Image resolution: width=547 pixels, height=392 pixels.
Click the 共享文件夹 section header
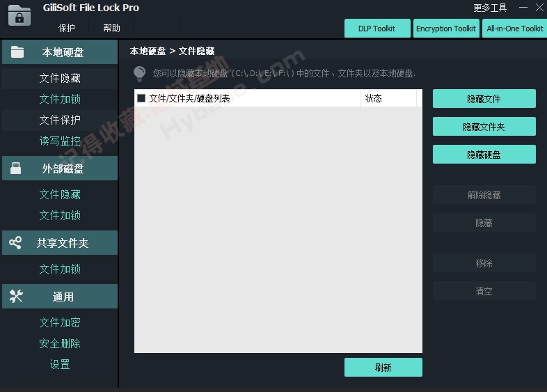(60, 242)
